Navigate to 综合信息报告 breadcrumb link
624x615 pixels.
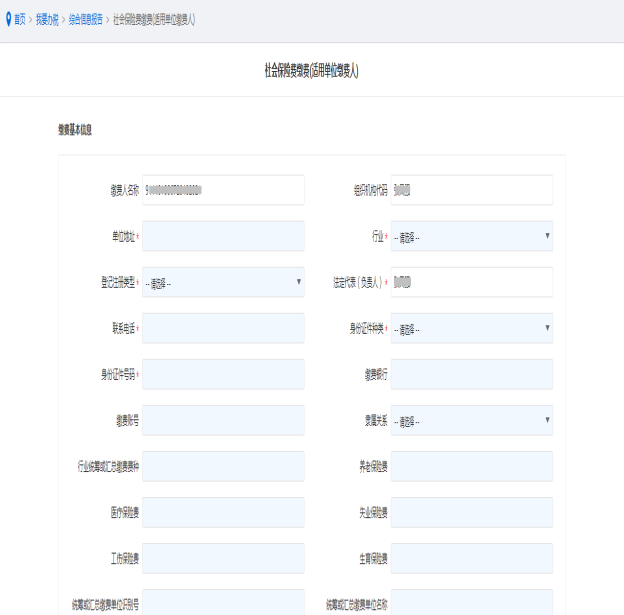(x=85, y=20)
